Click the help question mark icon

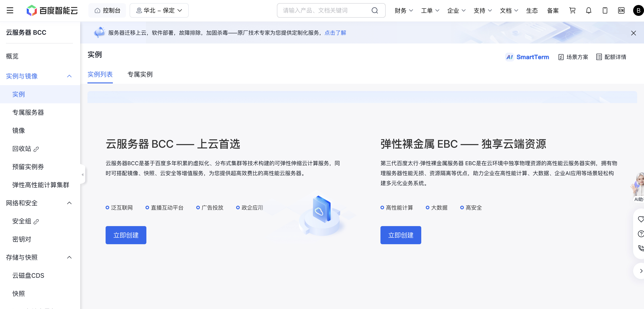coord(641,234)
